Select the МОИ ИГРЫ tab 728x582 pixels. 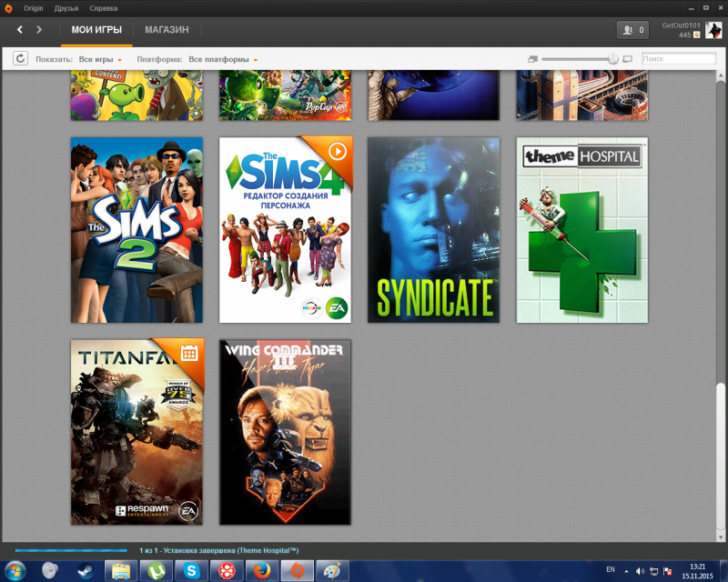[96, 30]
